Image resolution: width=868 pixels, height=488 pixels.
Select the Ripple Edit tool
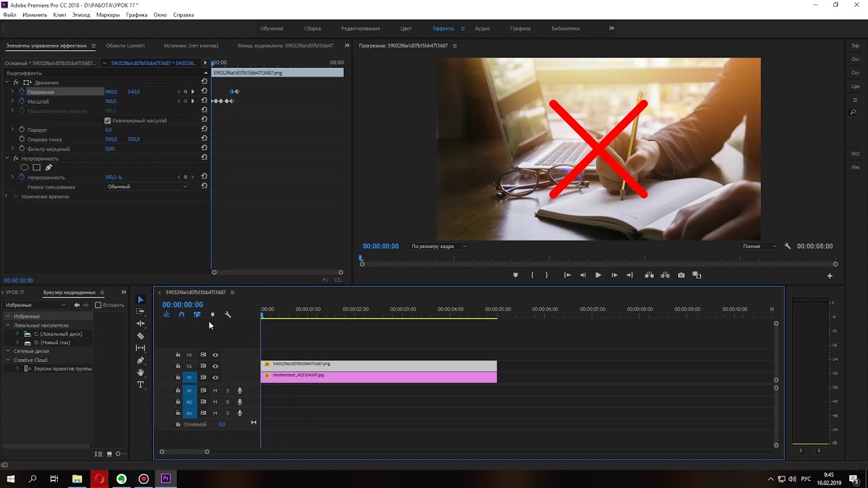click(140, 323)
